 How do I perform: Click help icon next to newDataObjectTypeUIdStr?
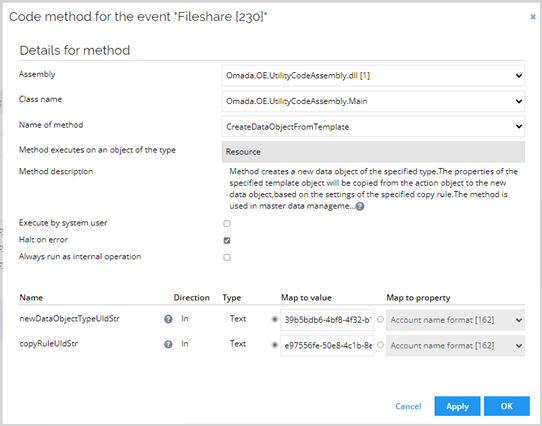168,319
